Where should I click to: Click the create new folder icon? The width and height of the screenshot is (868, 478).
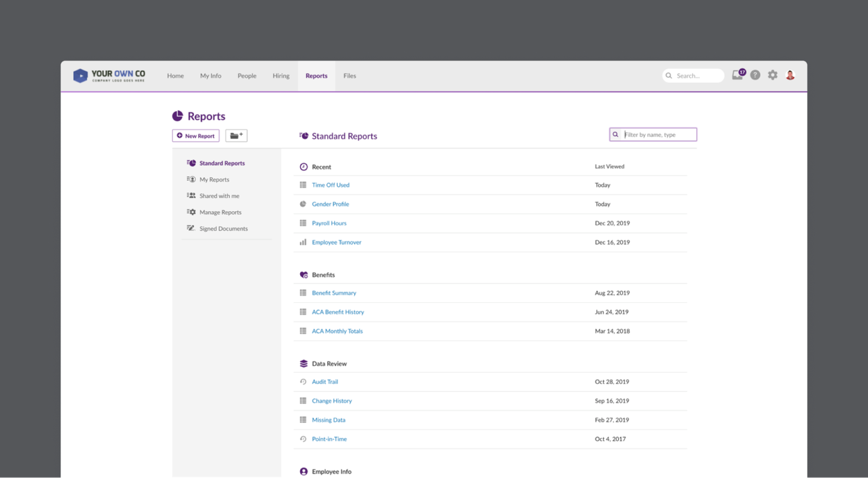(236, 135)
